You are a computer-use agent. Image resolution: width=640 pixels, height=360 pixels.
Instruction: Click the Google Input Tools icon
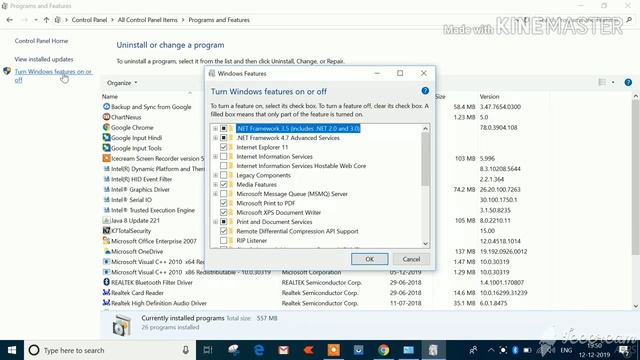107,148
